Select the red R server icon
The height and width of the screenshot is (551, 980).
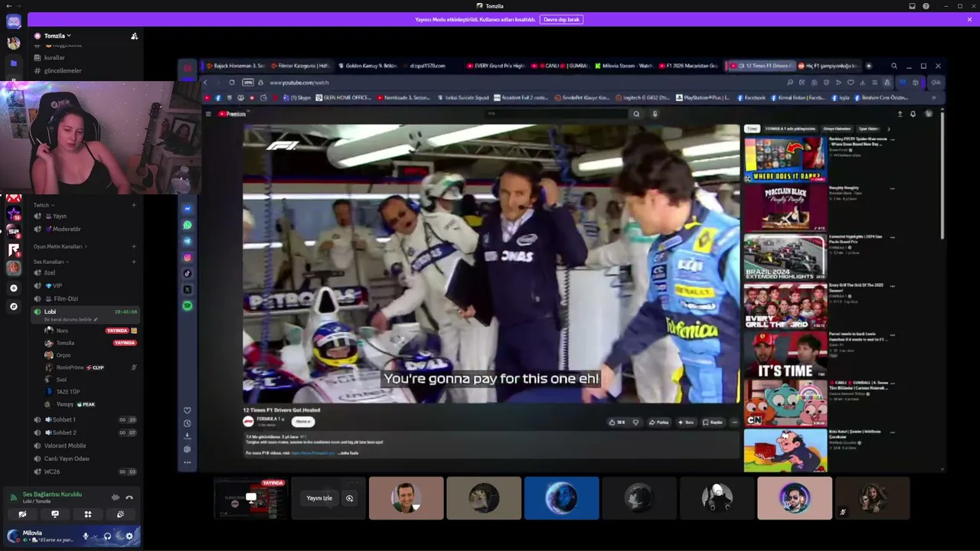pyautogui.click(x=14, y=249)
